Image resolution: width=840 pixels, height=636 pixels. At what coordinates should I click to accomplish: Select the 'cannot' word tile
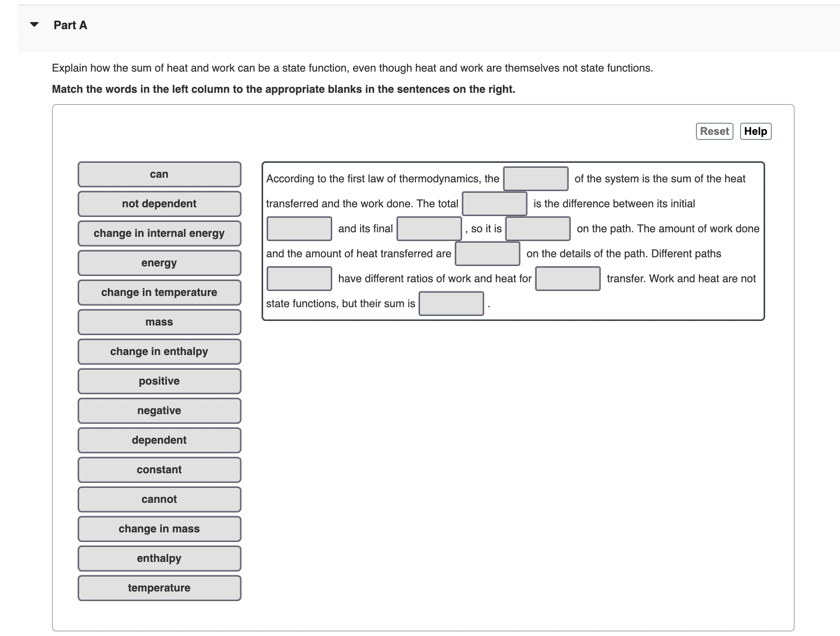click(159, 499)
